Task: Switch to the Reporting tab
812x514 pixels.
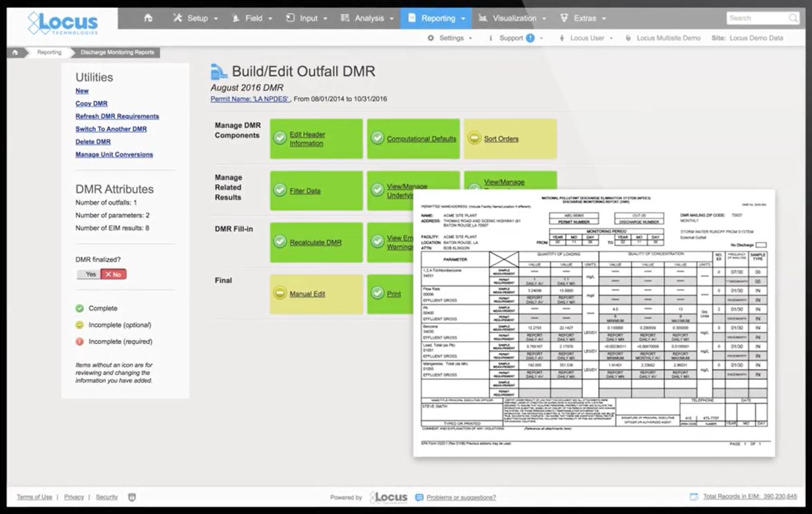Action: 435,18
